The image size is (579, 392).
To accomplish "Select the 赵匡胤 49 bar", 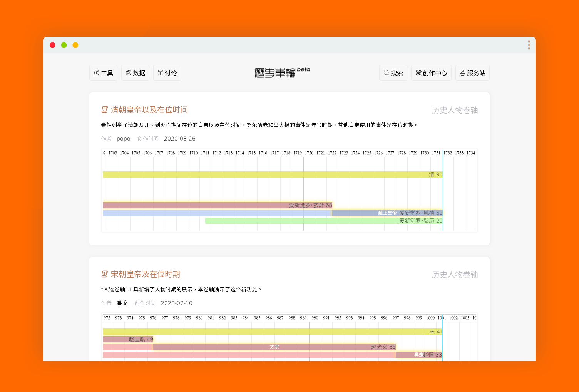I will (x=128, y=339).
